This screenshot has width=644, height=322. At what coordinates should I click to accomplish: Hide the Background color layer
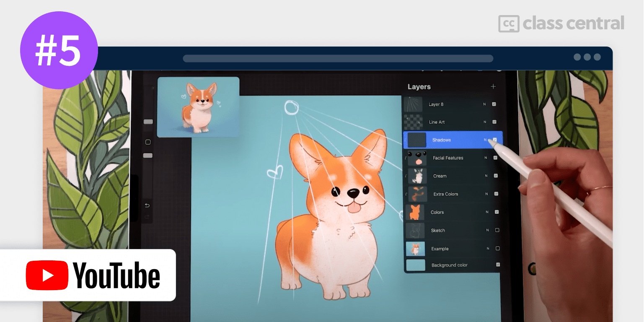tap(498, 265)
